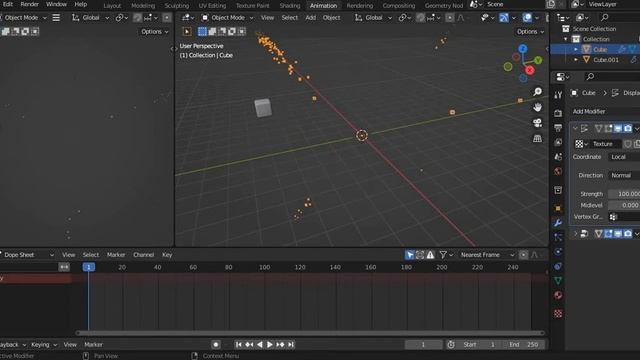The height and width of the screenshot is (360, 640).
Task: Toggle preview range clock icon
Action: [x=451, y=344]
